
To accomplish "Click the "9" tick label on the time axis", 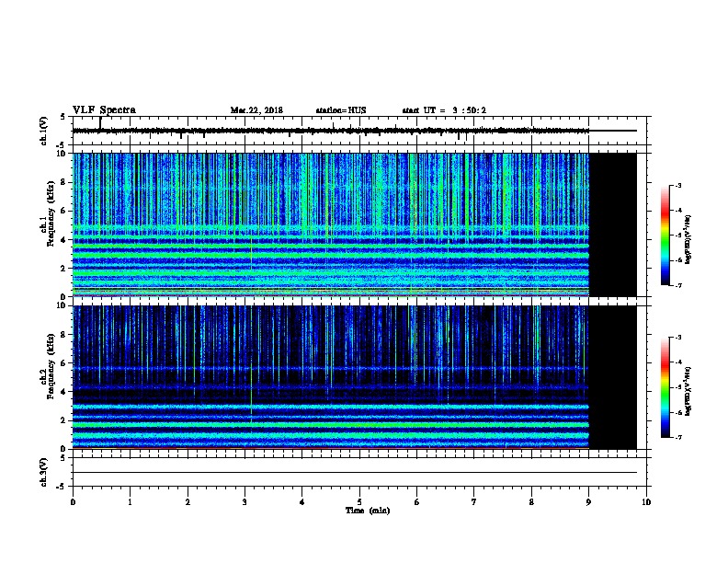I will [588, 502].
